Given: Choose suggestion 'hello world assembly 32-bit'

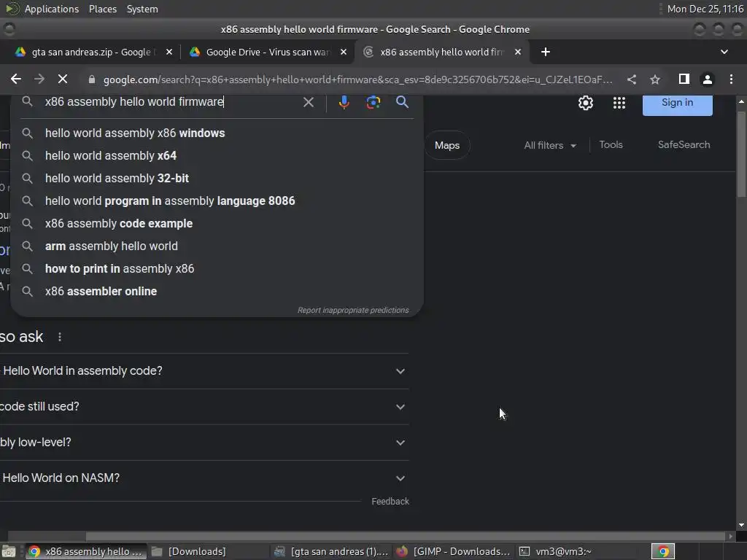Looking at the screenshot, I should click(217, 178).
